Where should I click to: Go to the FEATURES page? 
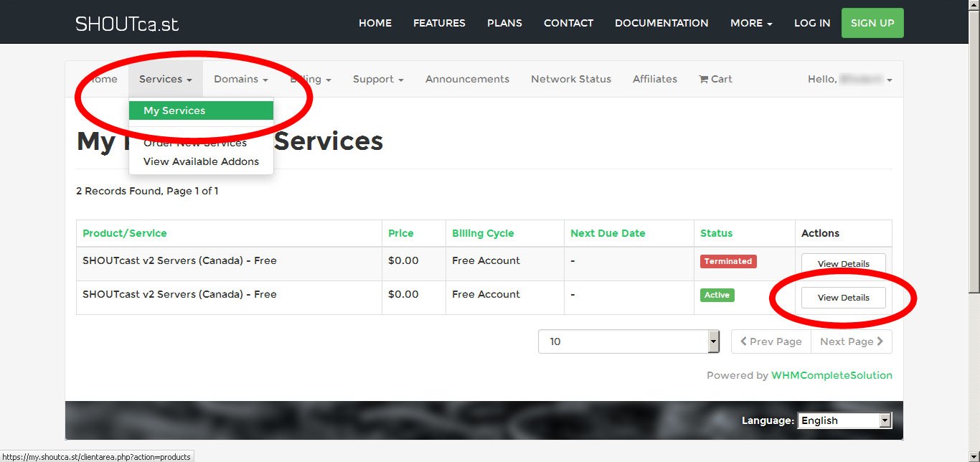(x=439, y=23)
